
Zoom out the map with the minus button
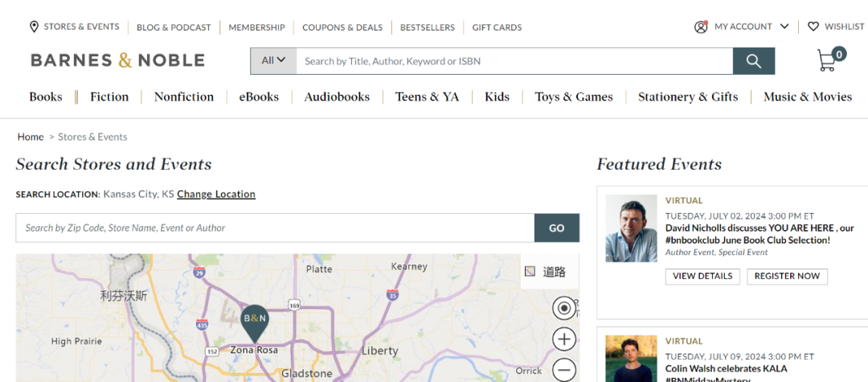pyautogui.click(x=564, y=369)
